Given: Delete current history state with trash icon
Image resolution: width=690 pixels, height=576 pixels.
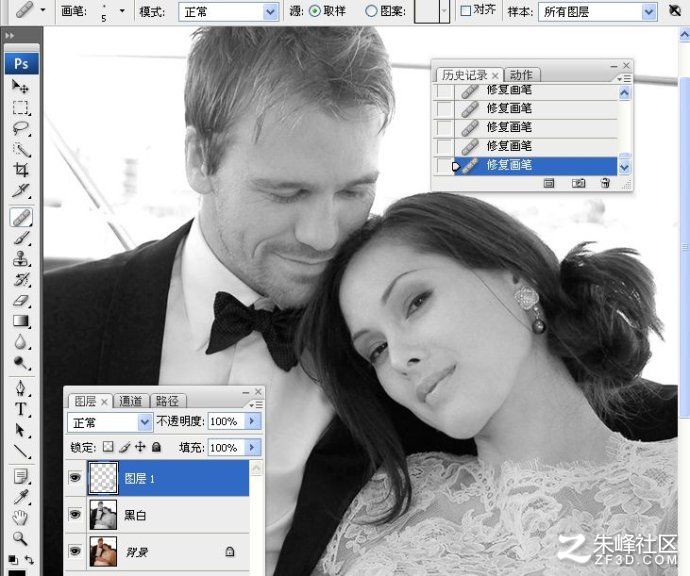Looking at the screenshot, I should coord(605,183).
